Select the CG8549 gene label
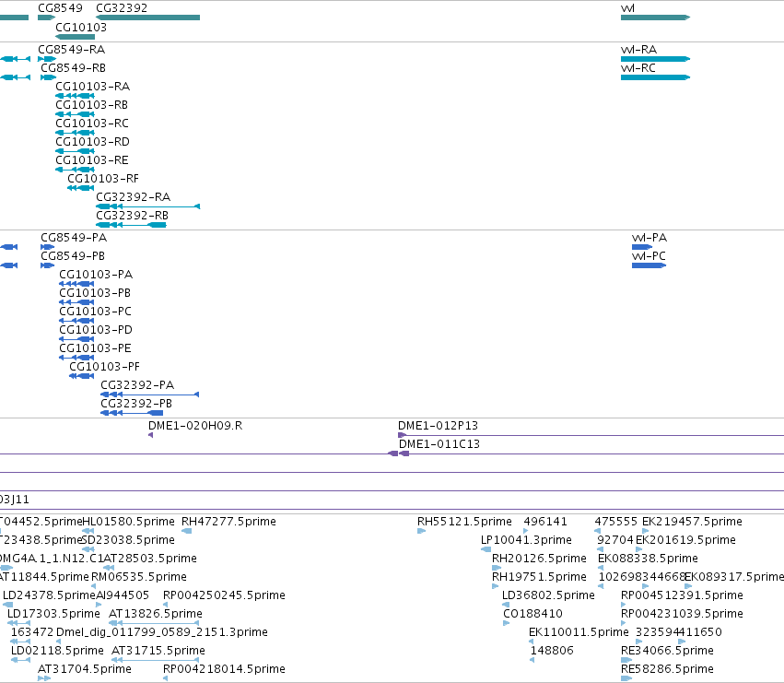The image size is (784, 683). tap(60, 8)
